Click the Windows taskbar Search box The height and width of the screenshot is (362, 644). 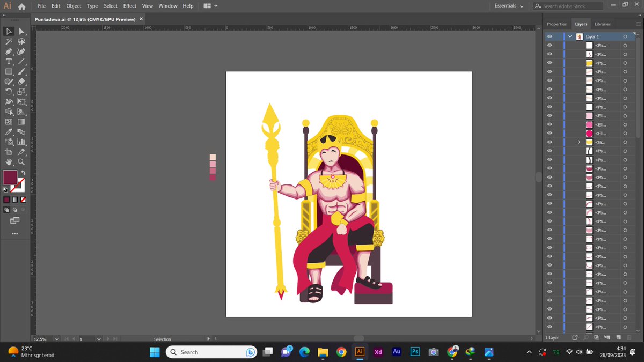(212, 352)
